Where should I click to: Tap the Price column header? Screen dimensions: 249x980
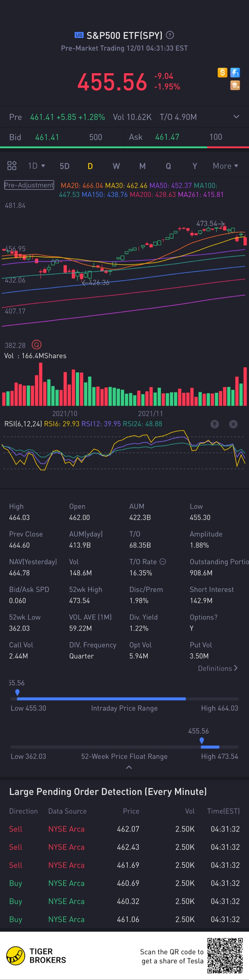[x=131, y=811]
